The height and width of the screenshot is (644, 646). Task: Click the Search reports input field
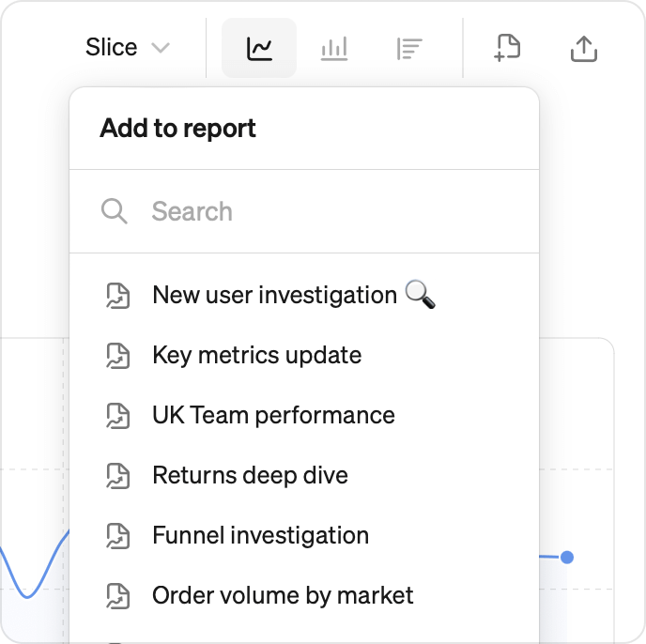(304, 211)
